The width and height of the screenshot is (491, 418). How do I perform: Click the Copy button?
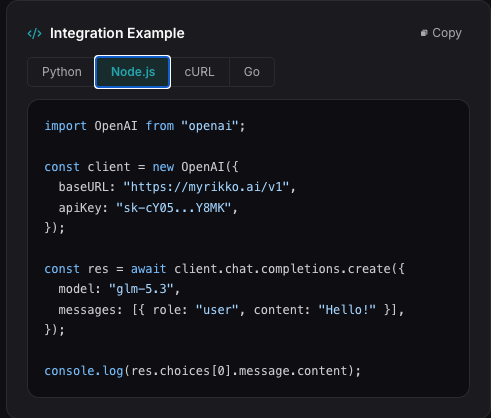[441, 33]
